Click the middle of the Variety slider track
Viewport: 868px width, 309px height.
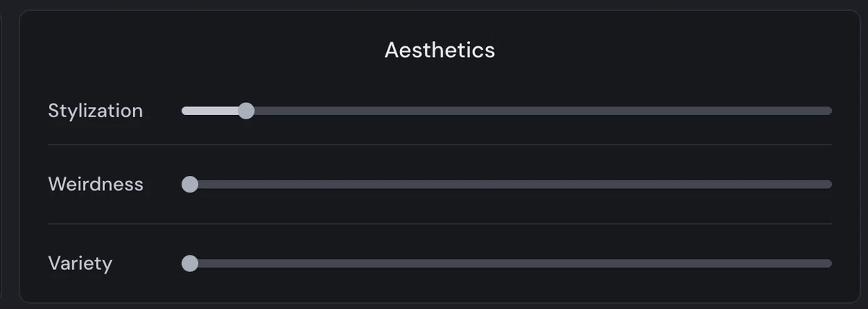pos(507,263)
